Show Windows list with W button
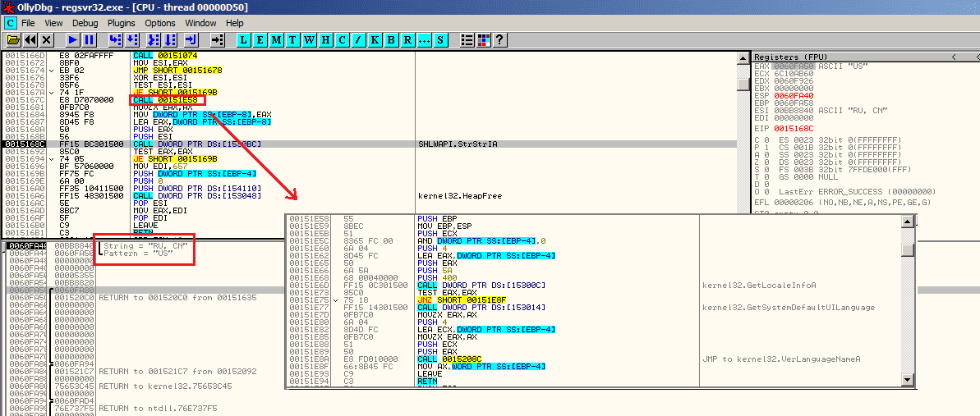The height and width of the screenshot is (416, 980). click(x=309, y=40)
